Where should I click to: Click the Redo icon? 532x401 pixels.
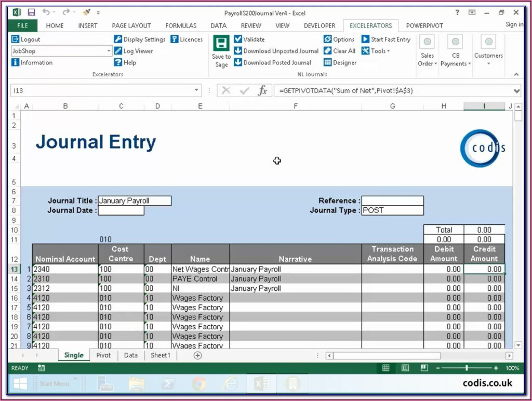[66, 12]
